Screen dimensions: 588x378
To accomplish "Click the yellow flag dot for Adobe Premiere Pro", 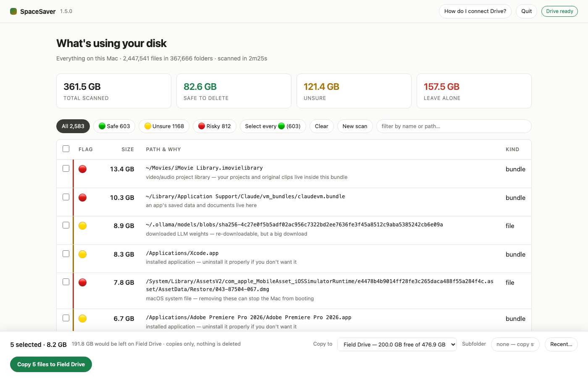I will pos(83,319).
